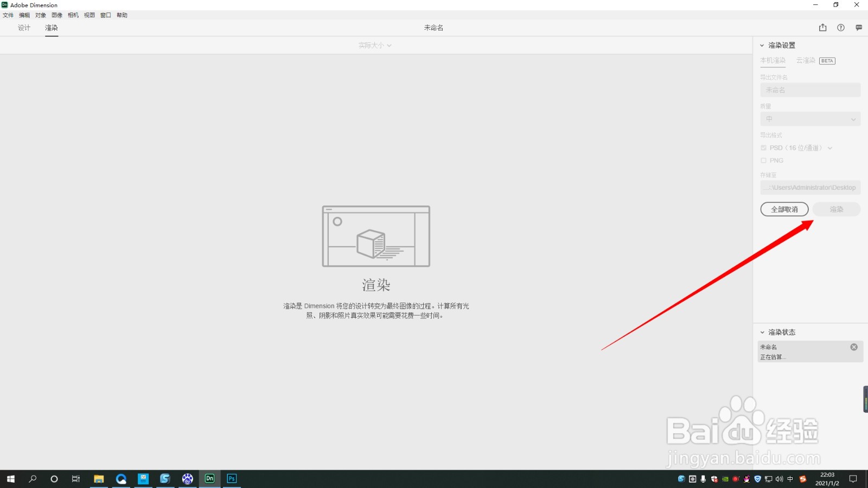Select the 本机渲染 tab
The height and width of the screenshot is (488, 868).
point(773,61)
